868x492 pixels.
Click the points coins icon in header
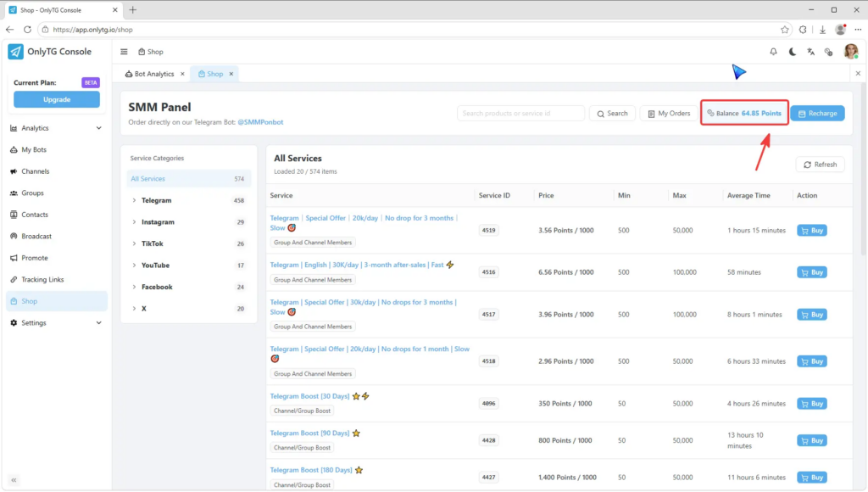pyautogui.click(x=829, y=52)
